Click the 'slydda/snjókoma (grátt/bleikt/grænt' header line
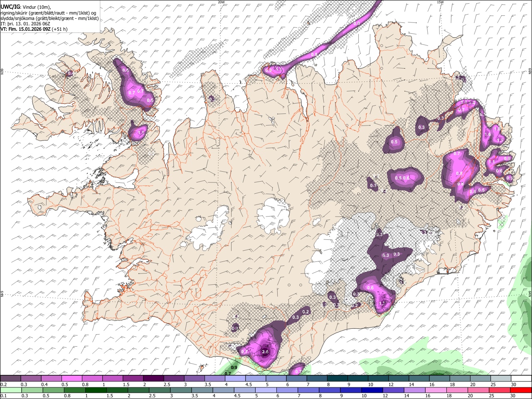 [x=49, y=18]
